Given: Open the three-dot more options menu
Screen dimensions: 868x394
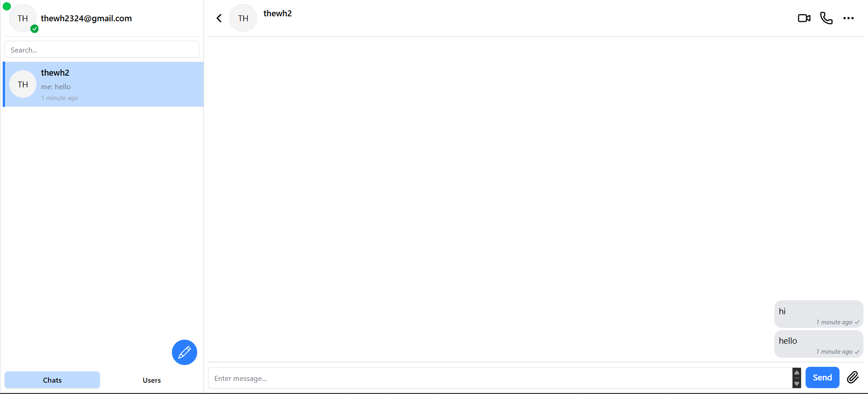Looking at the screenshot, I should [848, 18].
